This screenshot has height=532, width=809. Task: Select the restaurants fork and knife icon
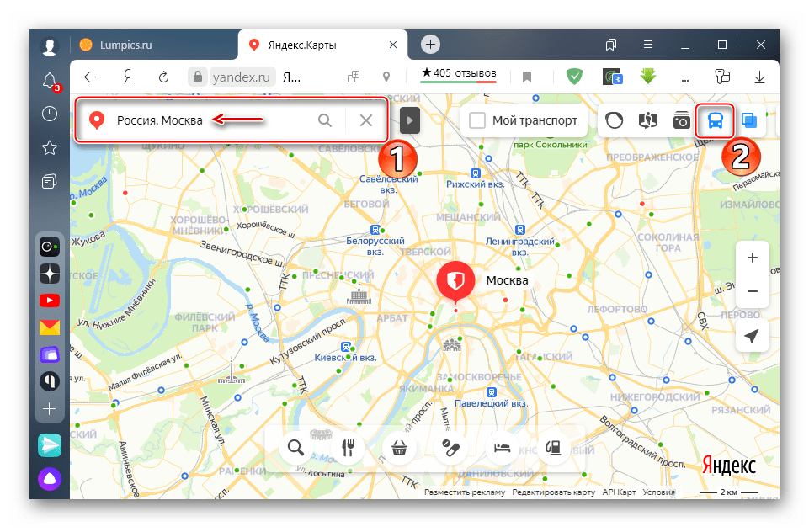point(346,448)
